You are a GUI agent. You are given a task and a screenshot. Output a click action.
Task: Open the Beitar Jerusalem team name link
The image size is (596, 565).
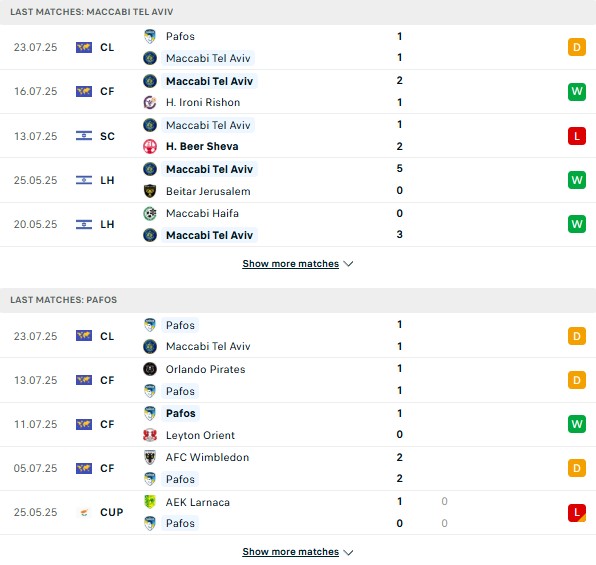pyautogui.click(x=208, y=191)
